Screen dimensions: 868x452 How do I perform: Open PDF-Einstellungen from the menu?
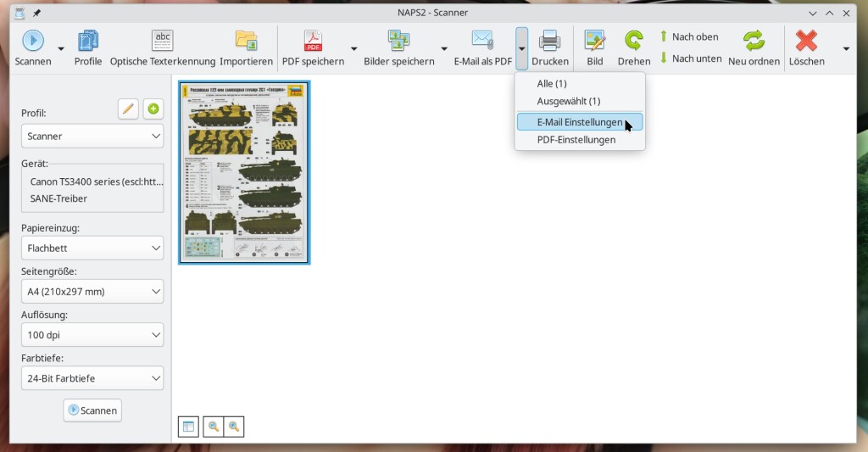tap(580, 140)
